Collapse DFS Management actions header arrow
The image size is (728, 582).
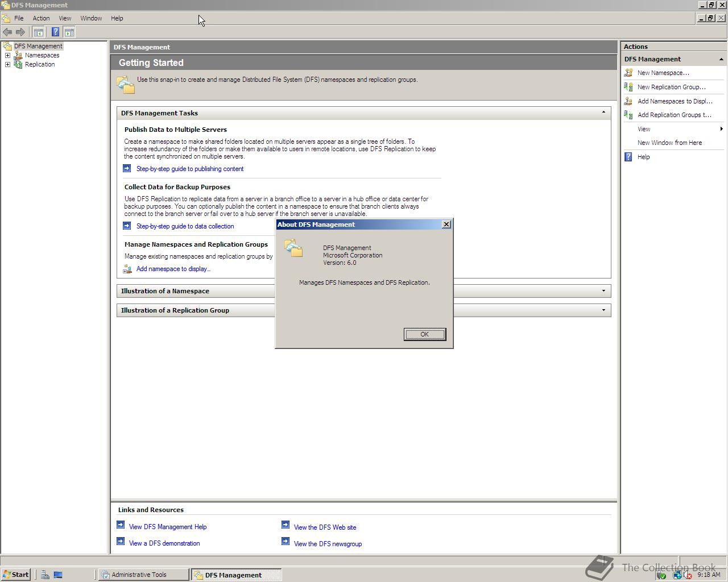(721, 59)
